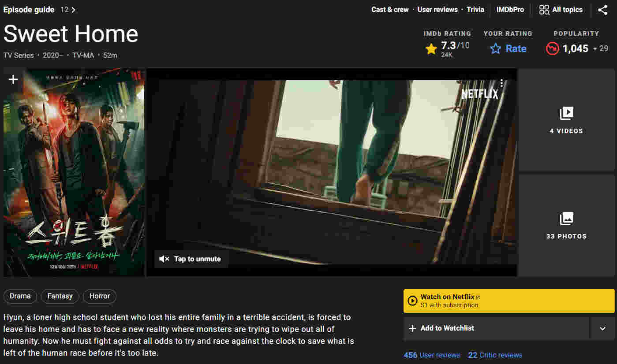Image resolution: width=617 pixels, height=364 pixels.
Task: Click the Episode guide label
Action: tap(29, 10)
